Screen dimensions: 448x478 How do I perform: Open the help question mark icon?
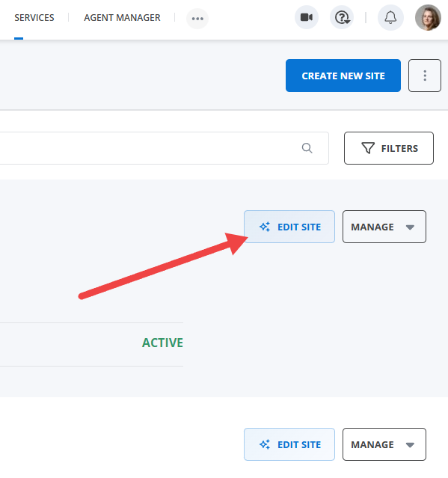pyautogui.click(x=342, y=17)
